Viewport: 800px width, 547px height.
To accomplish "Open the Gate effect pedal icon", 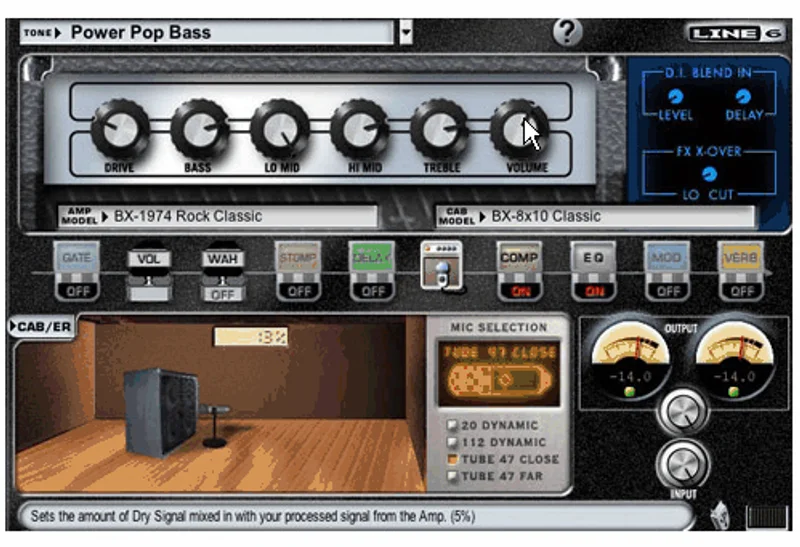I will 77,259.
